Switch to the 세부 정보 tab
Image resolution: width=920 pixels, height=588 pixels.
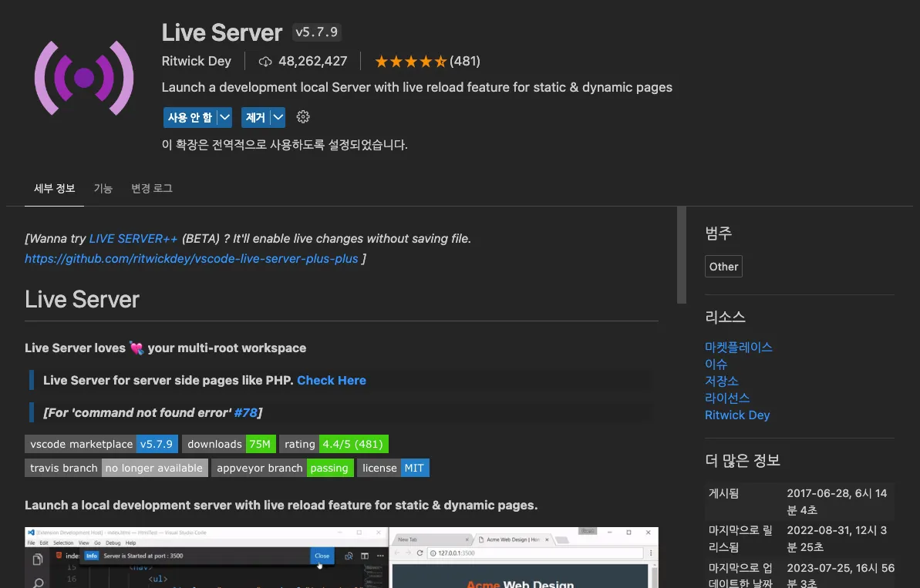click(x=54, y=188)
